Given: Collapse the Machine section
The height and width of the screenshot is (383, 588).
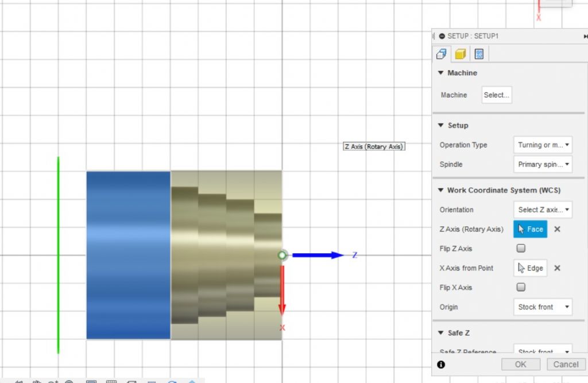Looking at the screenshot, I should (x=440, y=73).
